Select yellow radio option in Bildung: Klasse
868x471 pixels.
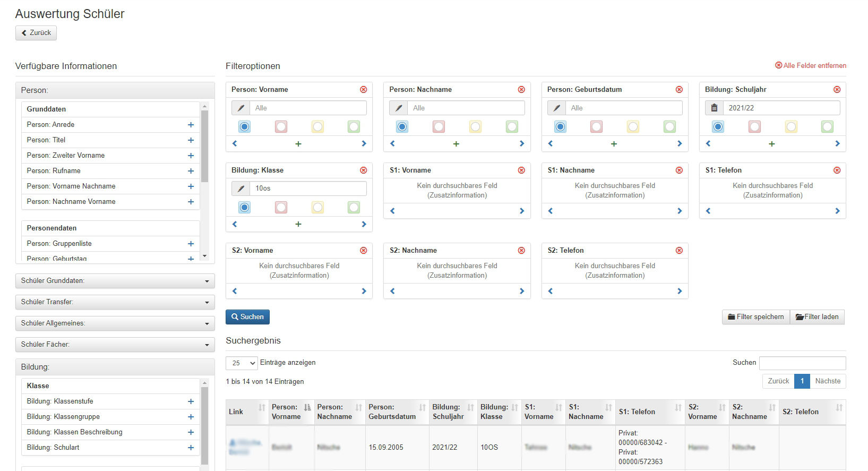(x=317, y=208)
